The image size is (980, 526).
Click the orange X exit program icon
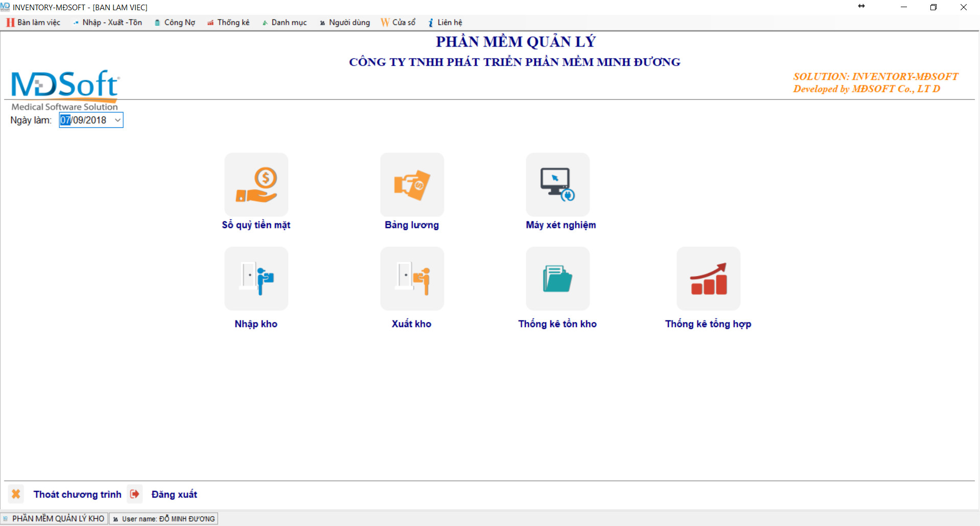(16, 494)
